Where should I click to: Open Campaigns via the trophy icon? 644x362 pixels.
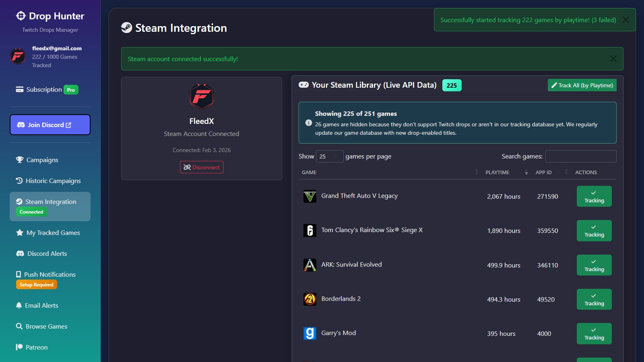pyautogui.click(x=19, y=160)
